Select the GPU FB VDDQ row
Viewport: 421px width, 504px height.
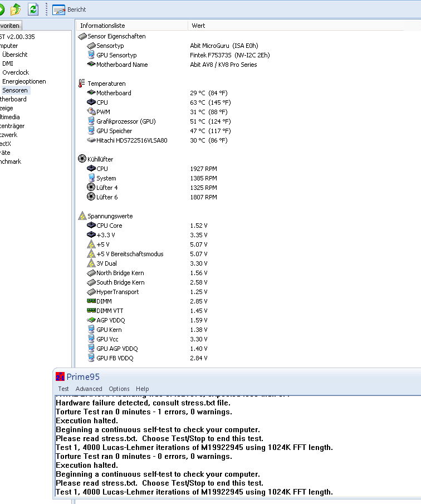click(x=147, y=358)
